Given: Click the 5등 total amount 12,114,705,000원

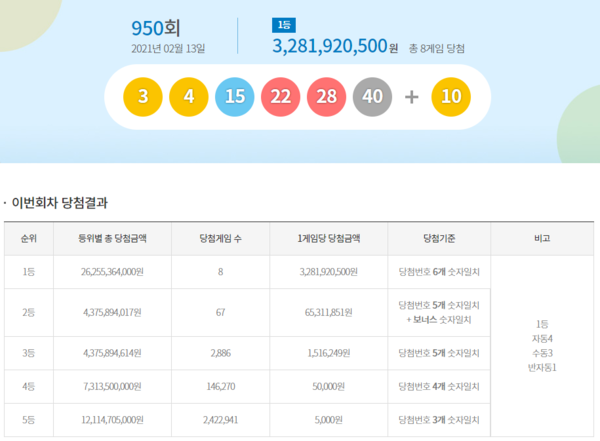Looking at the screenshot, I should pyautogui.click(x=112, y=420).
